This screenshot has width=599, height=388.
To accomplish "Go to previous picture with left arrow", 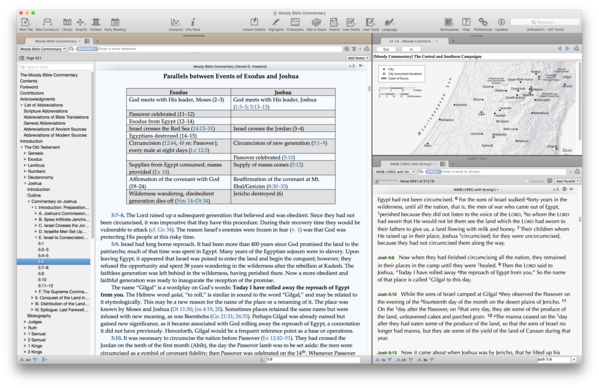I will (x=560, y=48).
